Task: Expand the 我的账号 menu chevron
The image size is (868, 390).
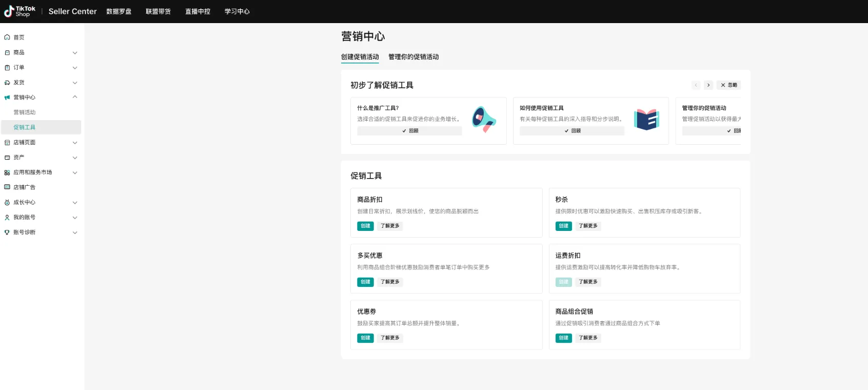Action: [75, 218]
